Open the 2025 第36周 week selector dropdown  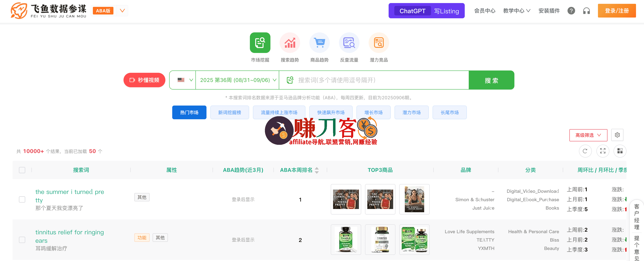[x=238, y=80]
